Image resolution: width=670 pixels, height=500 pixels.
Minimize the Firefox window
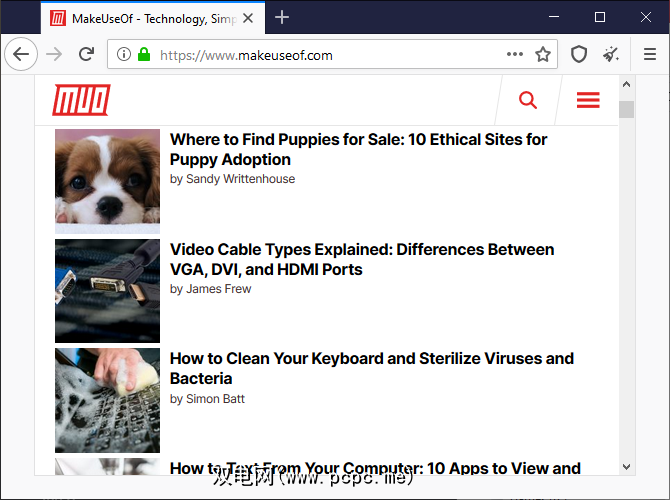click(x=554, y=17)
